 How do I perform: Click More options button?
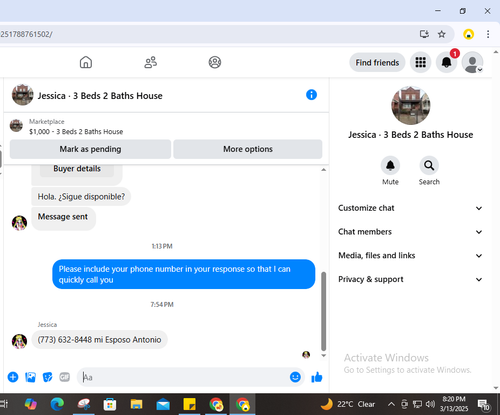point(248,149)
